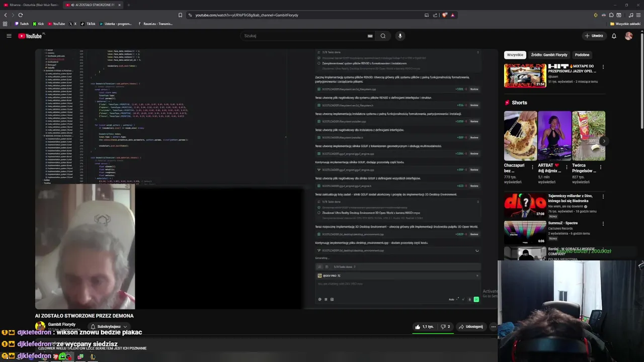The height and width of the screenshot is (362, 644).
Task: Open the Twitch bookmark
Action: pyautogui.click(x=22, y=24)
